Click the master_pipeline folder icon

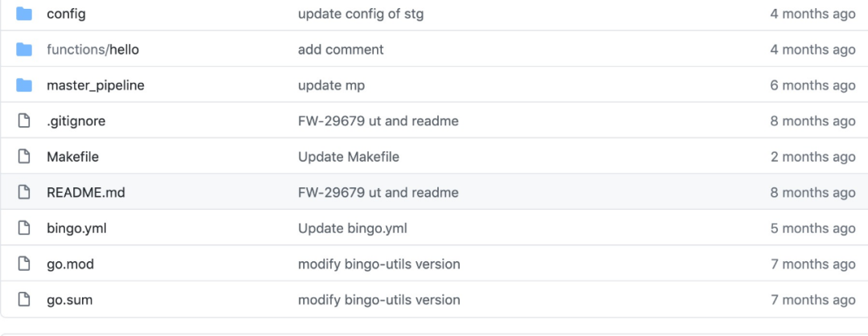tap(24, 85)
